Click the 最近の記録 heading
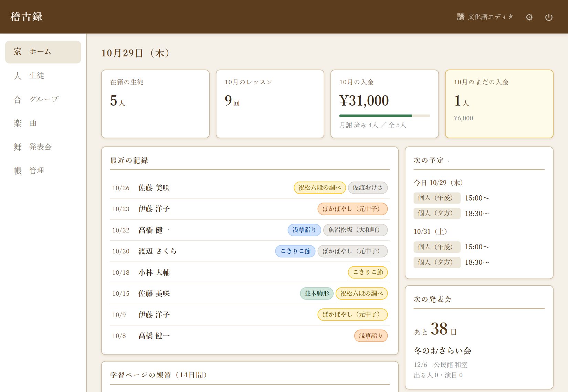568x392 pixels. pyautogui.click(x=129, y=161)
